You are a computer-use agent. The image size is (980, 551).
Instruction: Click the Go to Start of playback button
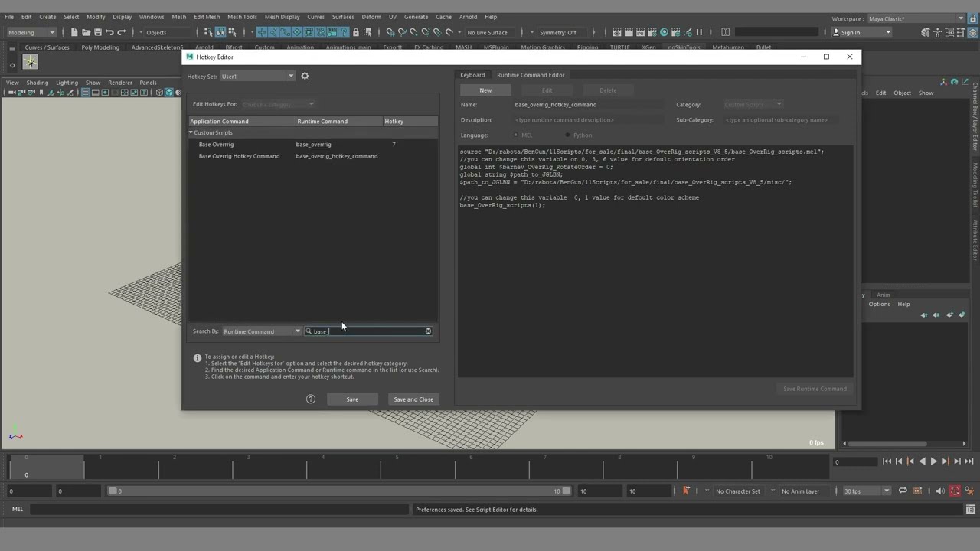[x=887, y=461]
